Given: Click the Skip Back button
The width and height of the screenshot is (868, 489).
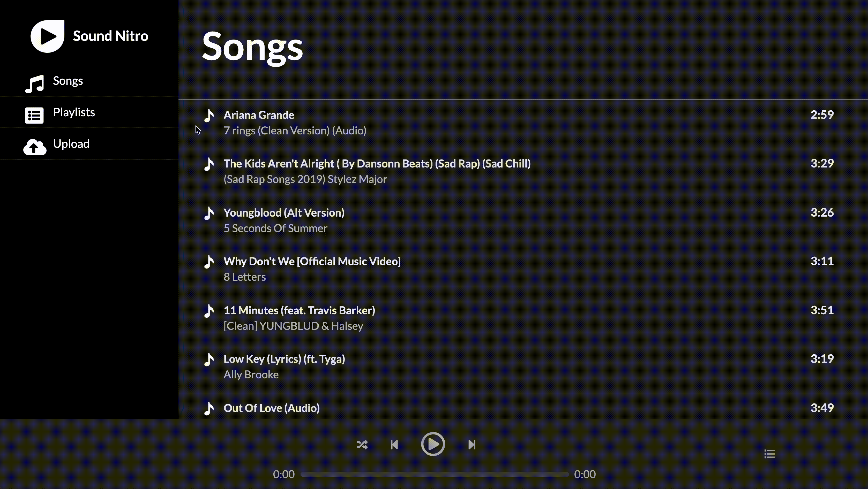Looking at the screenshot, I should coord(395,444).
